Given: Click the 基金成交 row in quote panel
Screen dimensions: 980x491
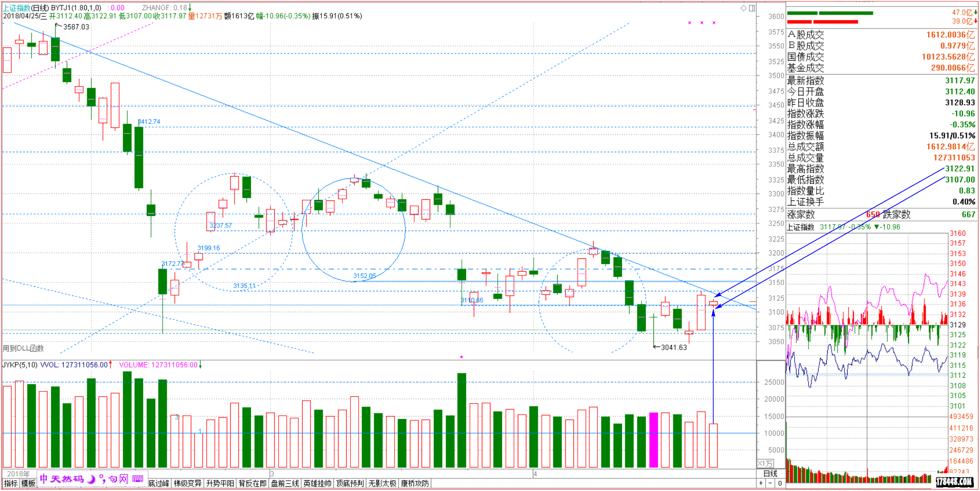Looking at the screenshot, I should pos(881,68).
